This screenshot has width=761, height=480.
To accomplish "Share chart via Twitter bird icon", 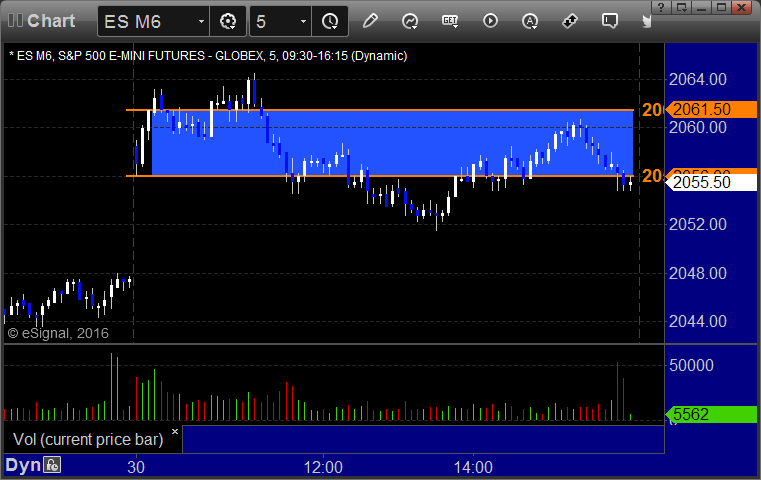I will click(x=647, y=21).
